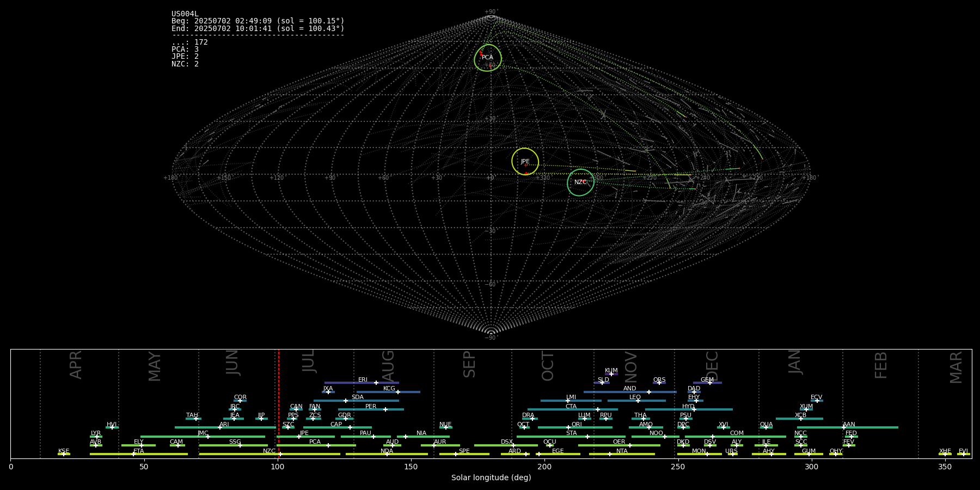This screenshot has height=490, width=980.
Task: Click the 'NZC: 2' count in legend
Action: coord(185,64)
